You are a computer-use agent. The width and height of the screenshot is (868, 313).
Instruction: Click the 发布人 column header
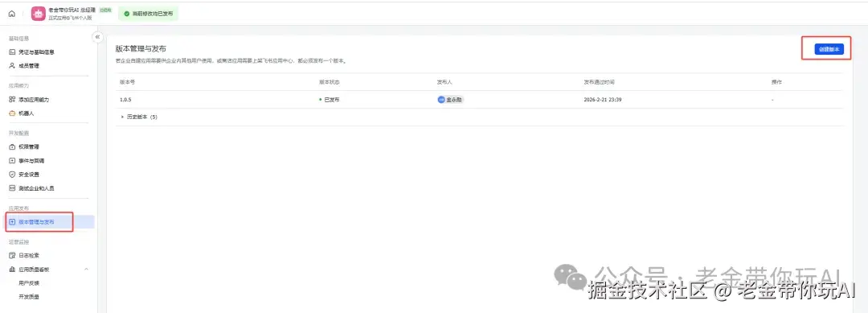444,82
